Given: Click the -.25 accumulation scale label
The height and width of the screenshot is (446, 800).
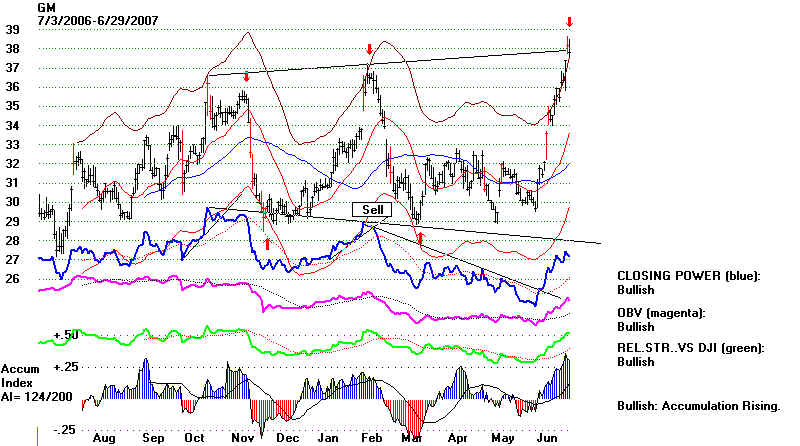Looking at the screenshot, I should tap(66, 430).
